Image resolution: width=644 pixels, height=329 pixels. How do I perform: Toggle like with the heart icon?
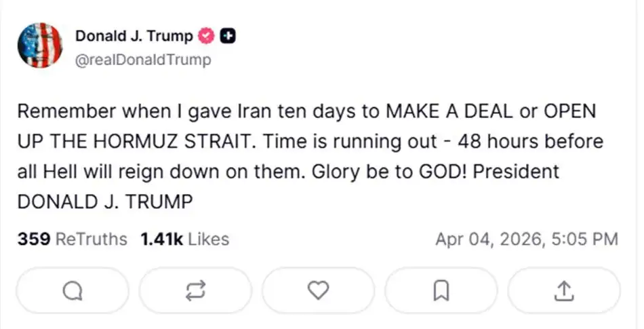coord(317,290)
